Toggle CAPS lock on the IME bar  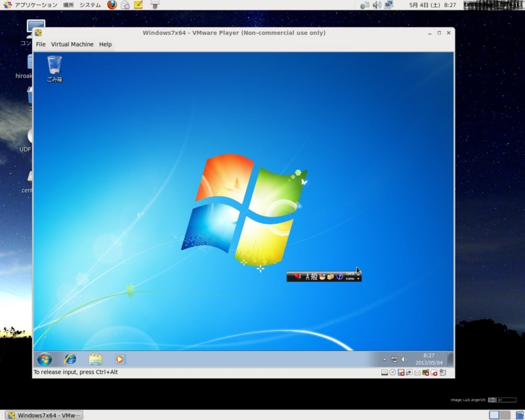coord(350,274)
